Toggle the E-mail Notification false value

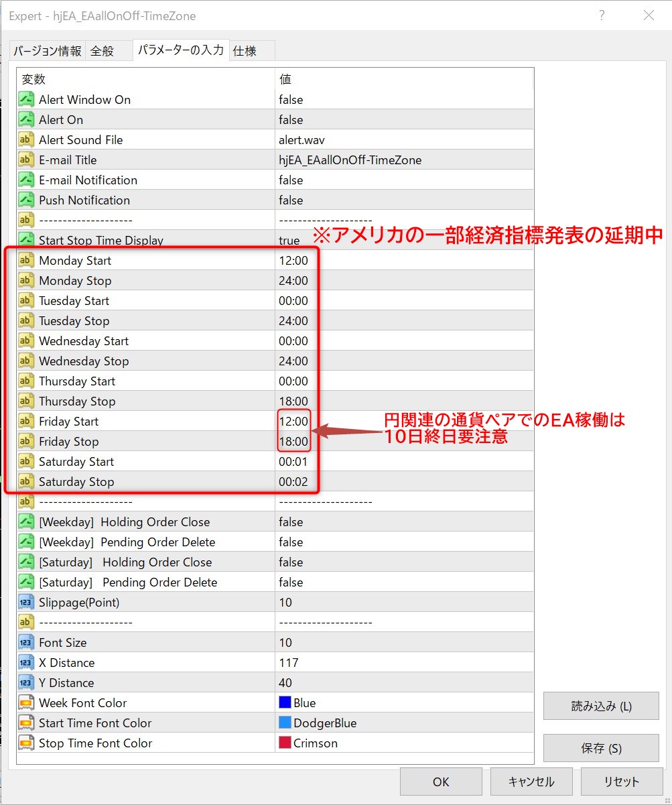click(291, 180)
